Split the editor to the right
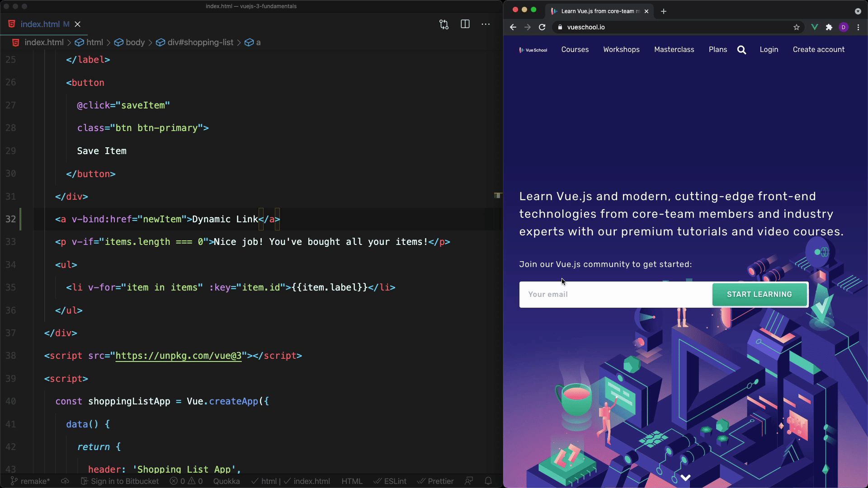The height and width of the screenshot is (488, 868). [x=465, y=24]
